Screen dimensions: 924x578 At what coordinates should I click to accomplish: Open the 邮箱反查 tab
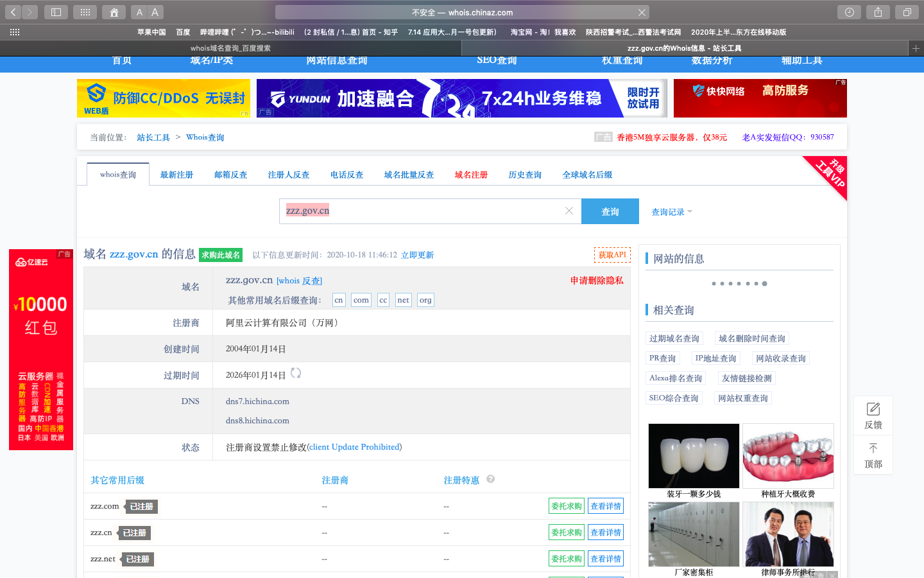click(231, 175)
